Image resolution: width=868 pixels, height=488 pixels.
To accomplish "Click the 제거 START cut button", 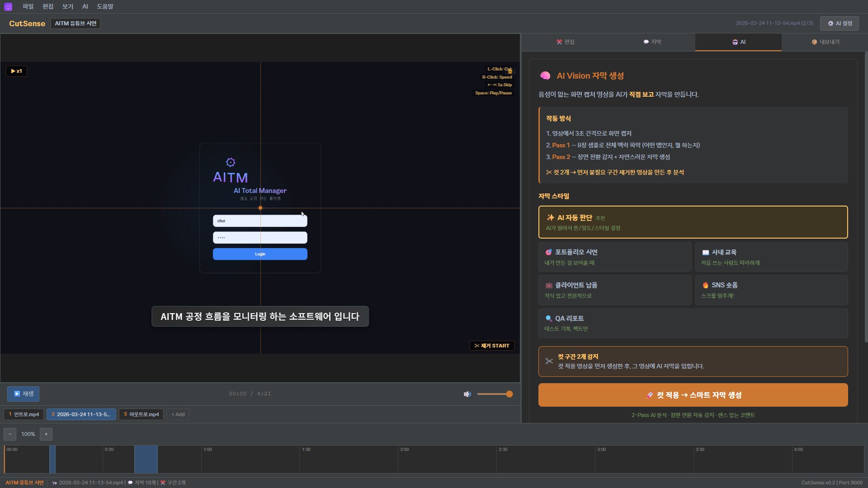I will coord(492,346).
